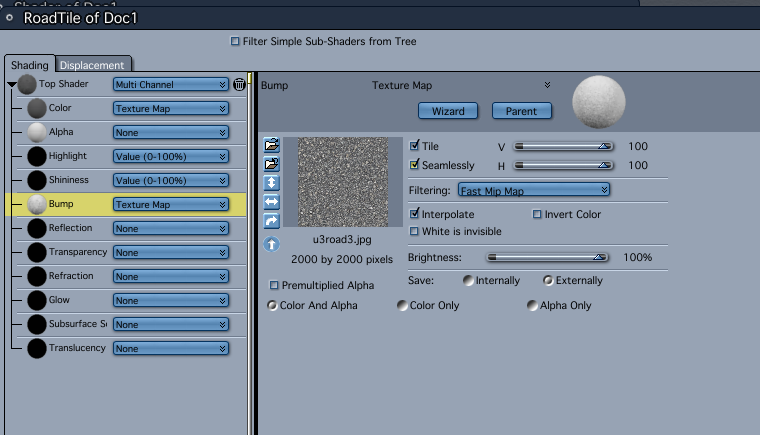Switch to the Displacement tab
The image size is (760, 435).
(x=92, y=65)
